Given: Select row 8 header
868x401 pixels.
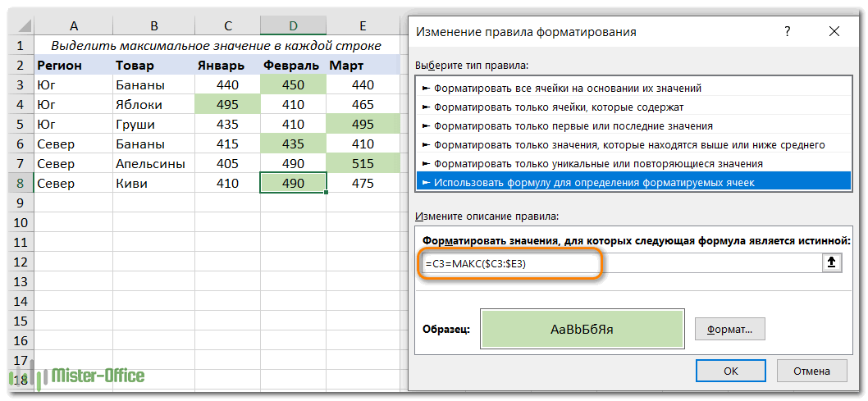Looking at the screenshot, I should [18, 184].
